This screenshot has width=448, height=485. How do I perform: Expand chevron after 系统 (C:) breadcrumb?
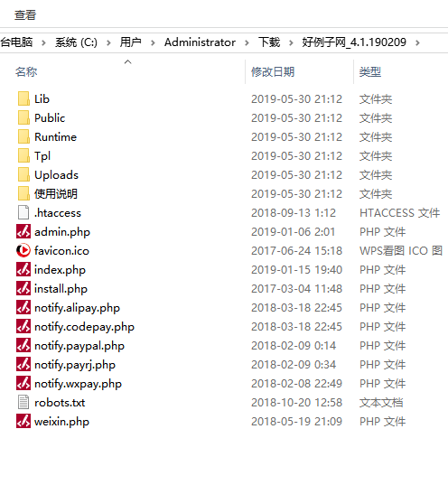click(x=108, y=42)
